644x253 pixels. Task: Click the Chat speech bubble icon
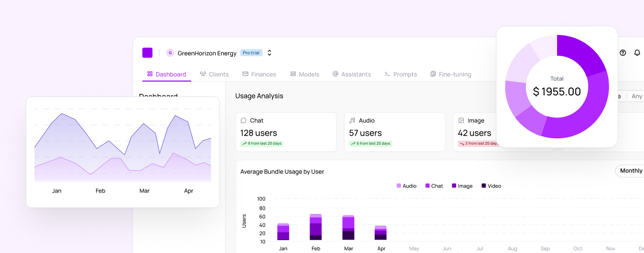pos(244,121)
